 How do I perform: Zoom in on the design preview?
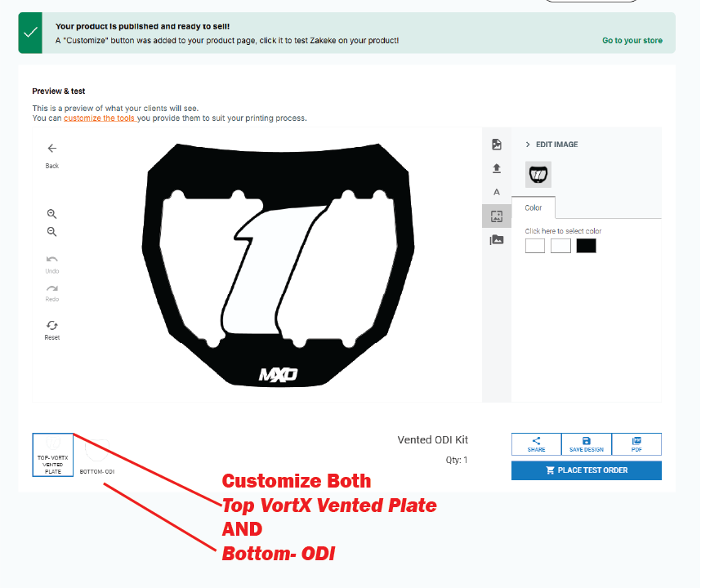coord(52,214)
